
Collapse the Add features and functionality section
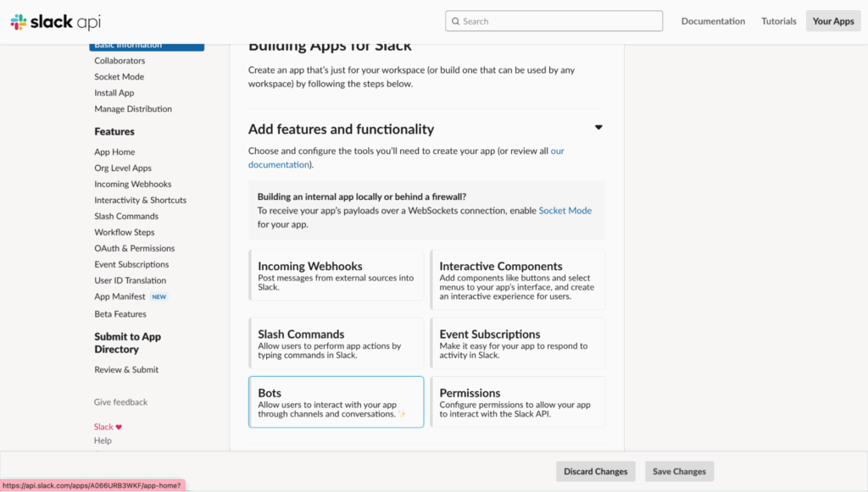tap(598, 128)
